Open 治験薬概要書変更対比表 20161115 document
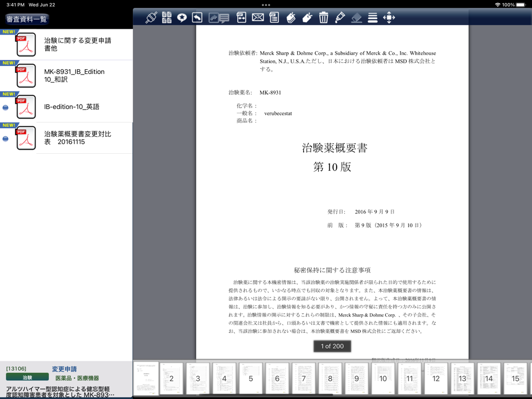The width and height of the screenshot is (532, 399). click(x=66, y=138)
